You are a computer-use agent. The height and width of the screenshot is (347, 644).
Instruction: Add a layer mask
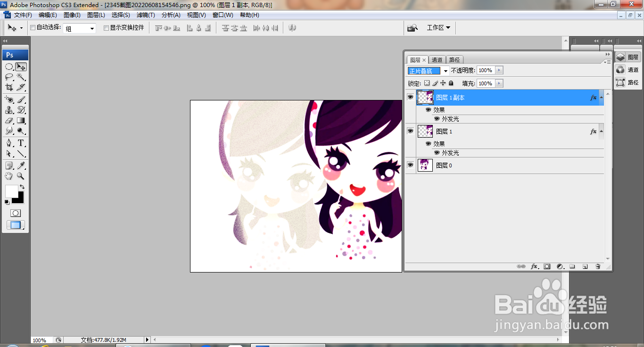tap(547, 266)
